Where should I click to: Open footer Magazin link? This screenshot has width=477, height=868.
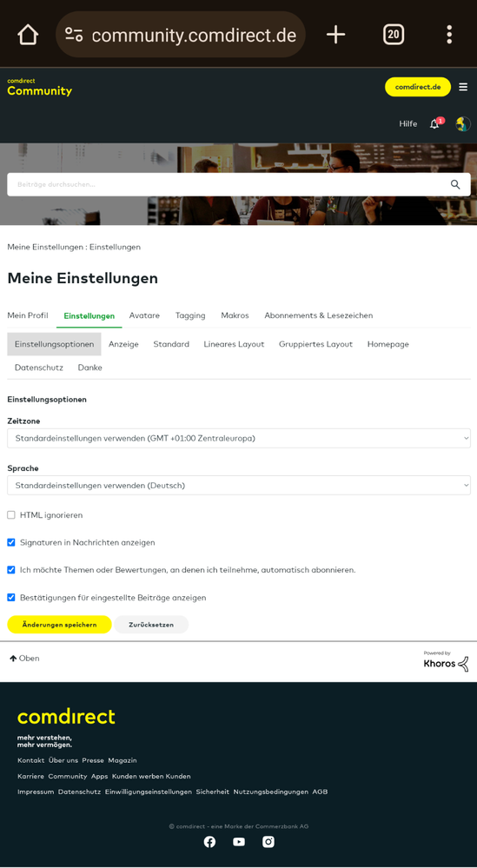pos(123,760)
